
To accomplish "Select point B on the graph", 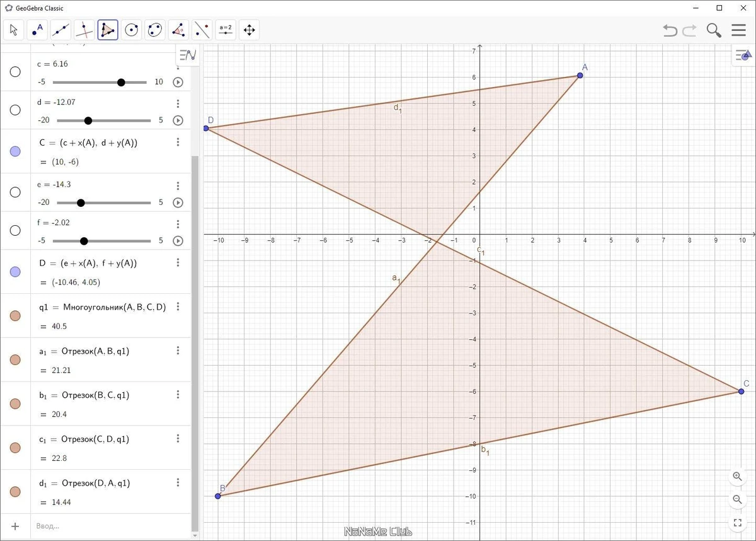I will click(x=218, y=496).
